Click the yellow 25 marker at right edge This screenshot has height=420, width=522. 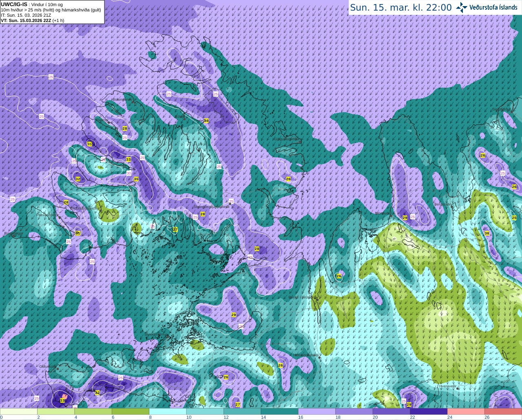tap(514, 218)
